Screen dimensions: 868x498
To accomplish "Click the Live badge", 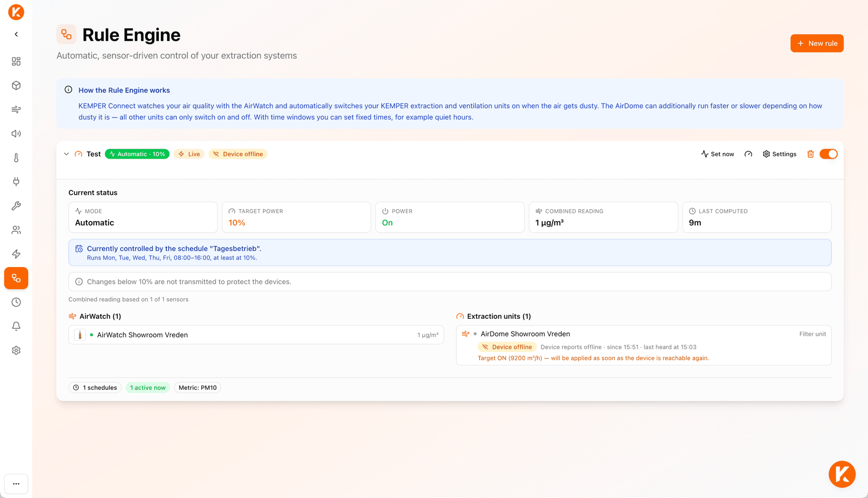I will pos(189,154).
